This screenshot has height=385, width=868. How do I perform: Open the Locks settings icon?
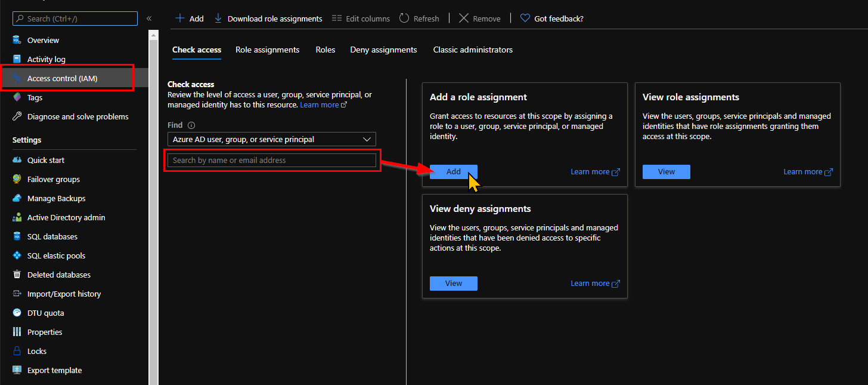[x=17, y=351]
